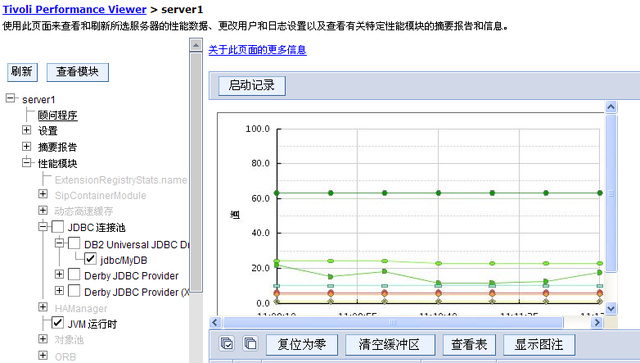The width and height of the screenshot is (640, 363).
Task: Click the HAManager tree entry
Action: (81, 308)
